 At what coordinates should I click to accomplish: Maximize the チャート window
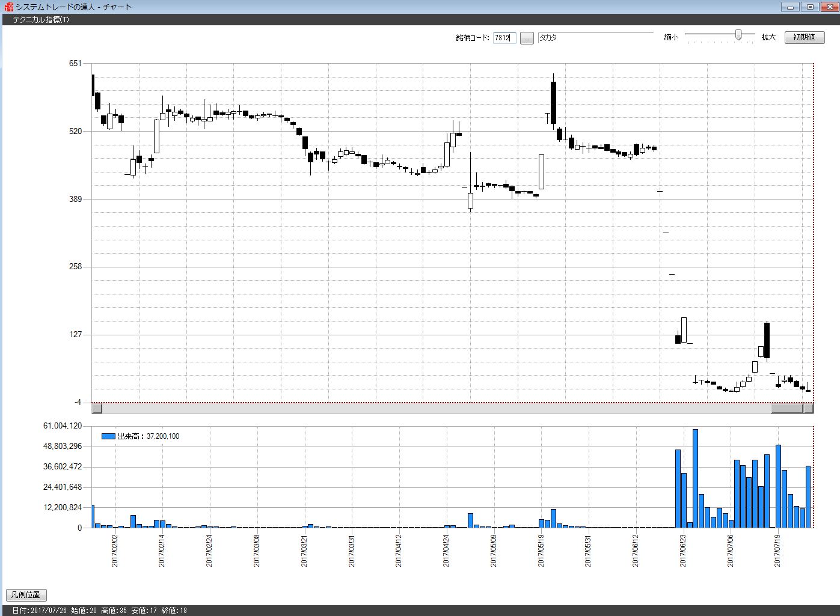coord(810,7)
